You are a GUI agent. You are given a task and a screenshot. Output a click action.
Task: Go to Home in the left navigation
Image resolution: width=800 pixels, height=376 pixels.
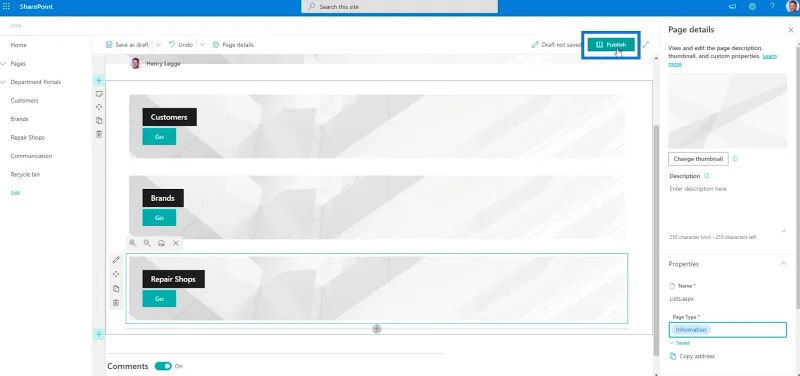(18, 45)
